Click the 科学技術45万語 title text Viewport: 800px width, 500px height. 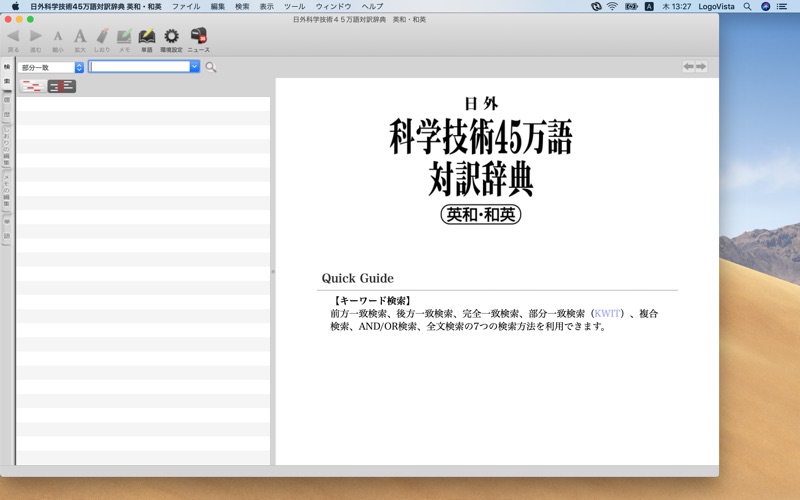(x=481, y=137)
